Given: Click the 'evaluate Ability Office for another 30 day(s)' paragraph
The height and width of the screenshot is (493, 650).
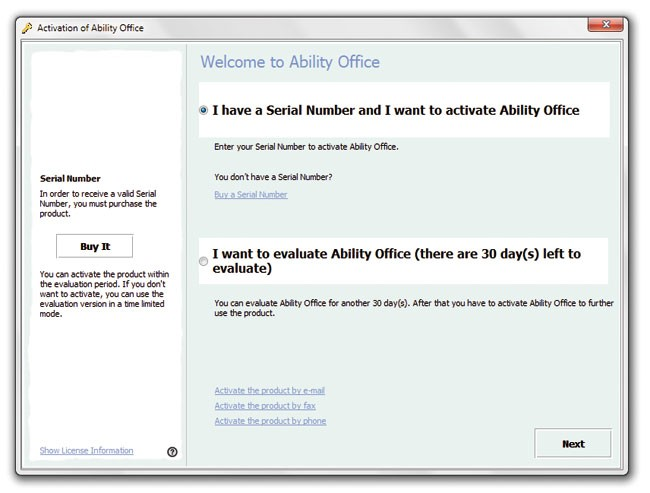Looking at the screenshot, I should click(x=414, y=308).
